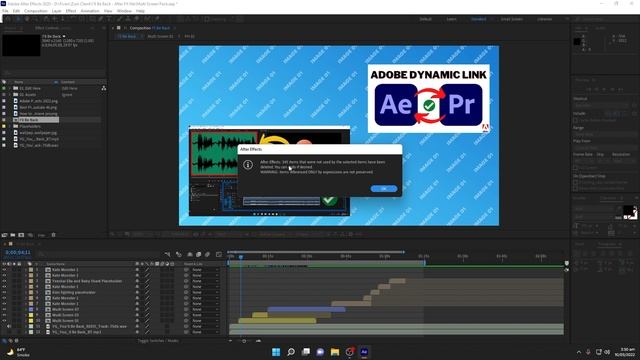The width and height of the screenshot is (640, 360).
Task: Select the Placeholders folder in Project panel
Action: (x=30, y=126)
